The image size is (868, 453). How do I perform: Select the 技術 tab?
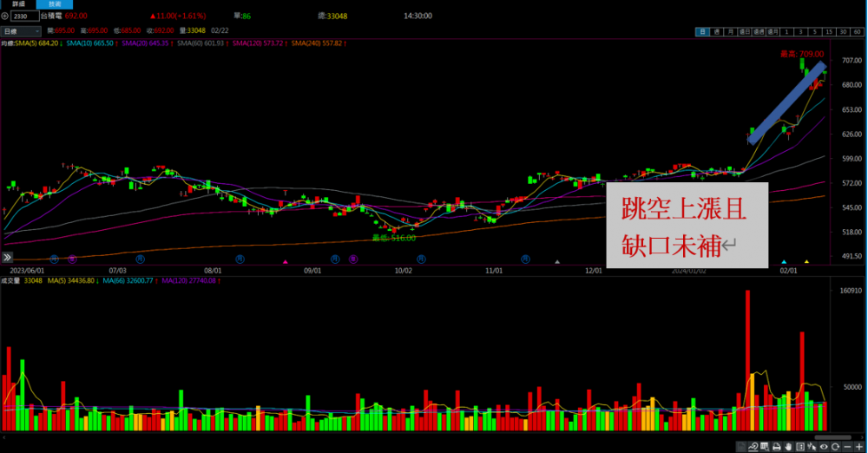point(55,4)
